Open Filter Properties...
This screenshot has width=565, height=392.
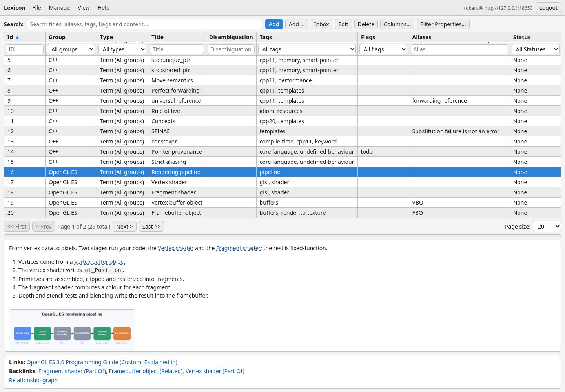[443, 24]
